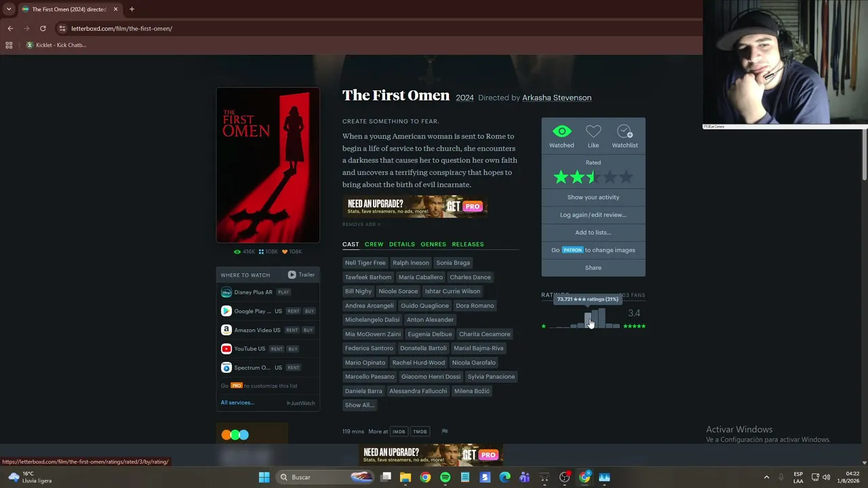Open a new browser tab
Screen dimensions: 868x488
tap(132, 9)
